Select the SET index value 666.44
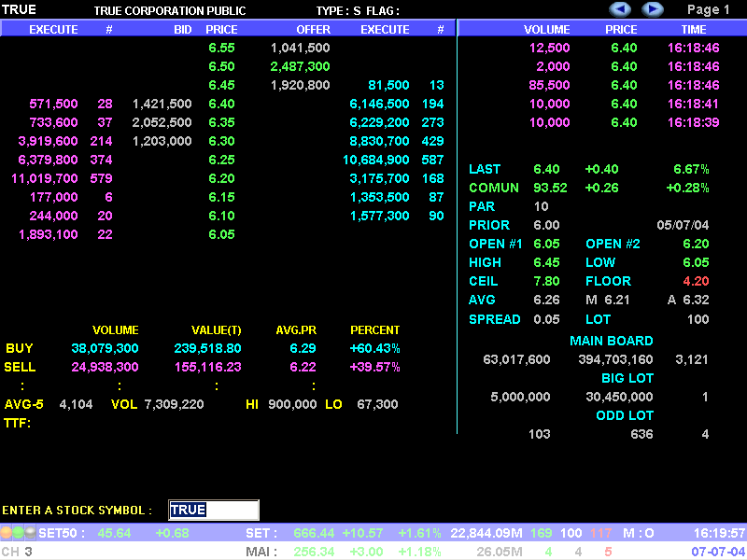Image resolution: width=747 pixels, height=560 pixels. click(314, 533)
